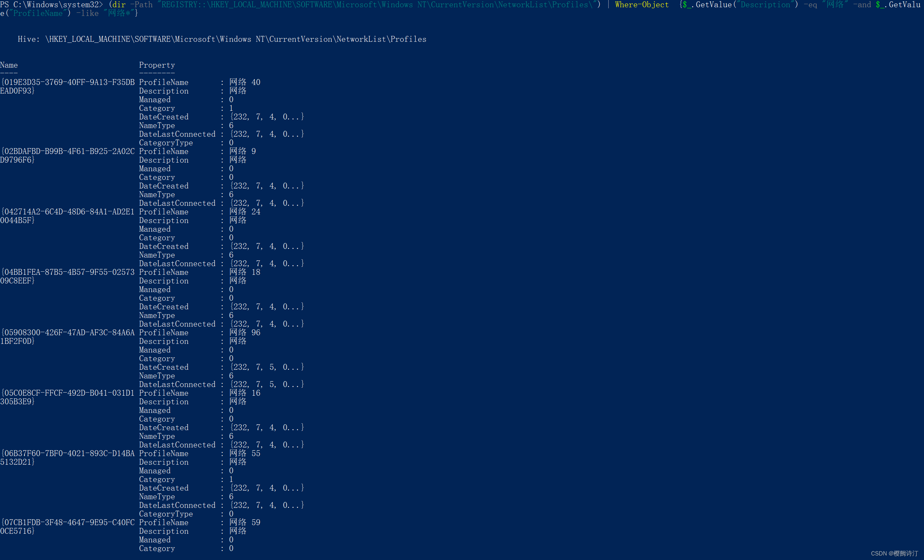Click the GUID starting with 07CB1FDB
924x560 pixels.
point(67,522)
